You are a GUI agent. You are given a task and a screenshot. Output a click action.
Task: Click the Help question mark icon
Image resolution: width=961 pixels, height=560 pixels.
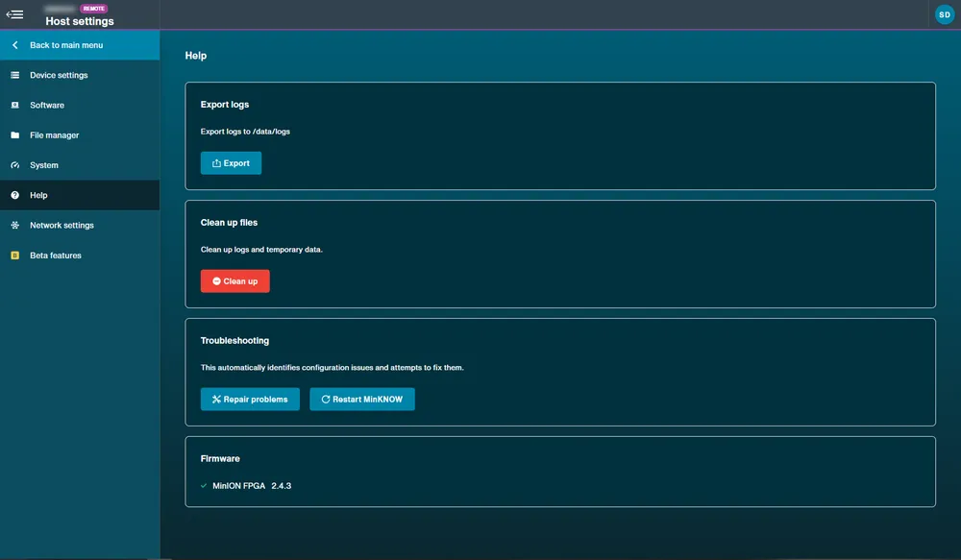(x=15, y=195)
